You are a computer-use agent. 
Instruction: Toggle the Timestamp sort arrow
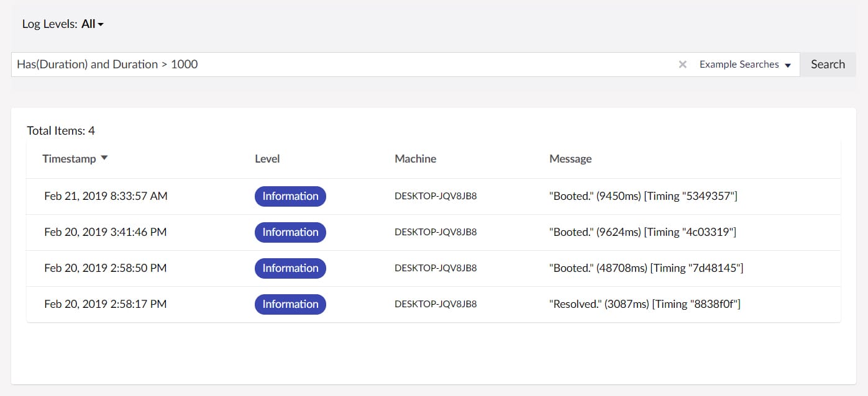(104, 158)
